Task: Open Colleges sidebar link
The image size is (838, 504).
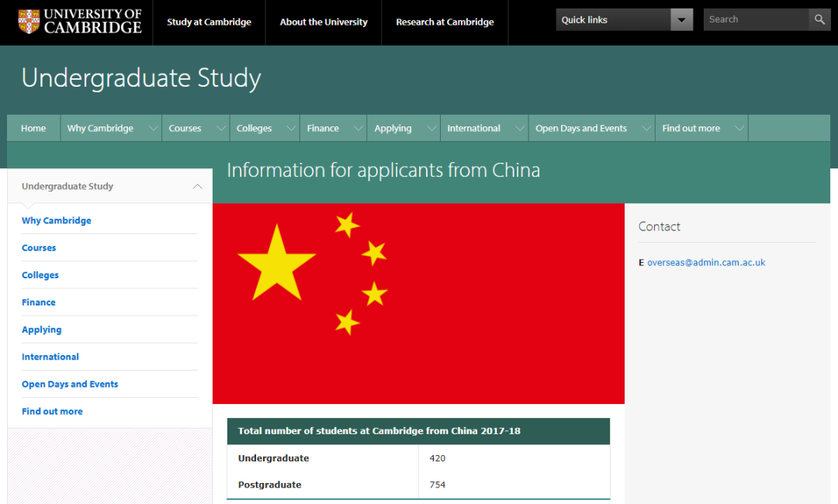Action: [x=40, y=275]
